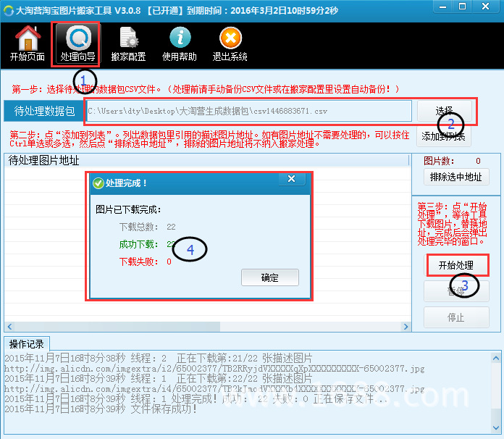Click the log scrollbar up arrow
This screenshot has width=504, height=439.
pos(495,358)
